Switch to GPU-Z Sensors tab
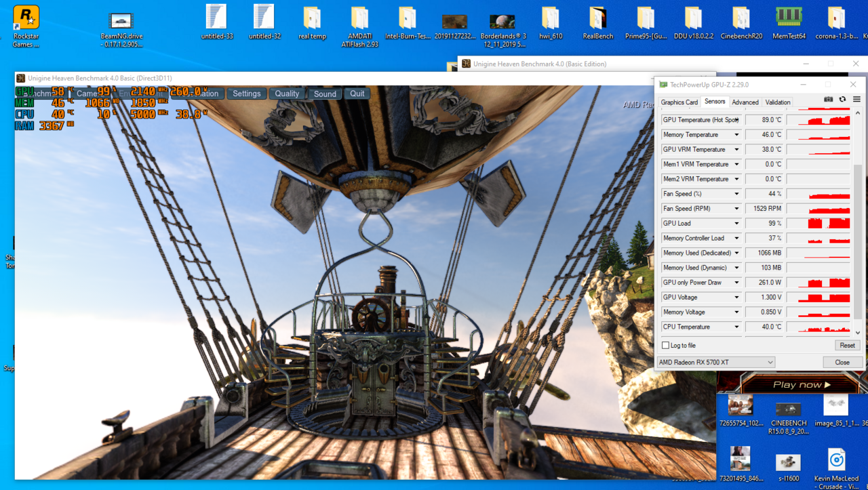Viewport: 868px width, 490px height. (715, 102)
